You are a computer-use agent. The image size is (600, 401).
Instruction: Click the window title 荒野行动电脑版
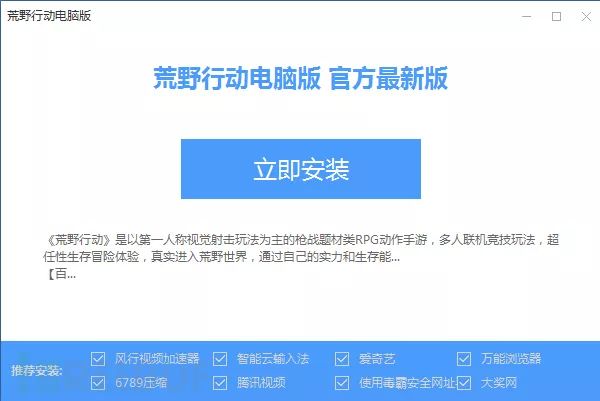pos(49,16)
